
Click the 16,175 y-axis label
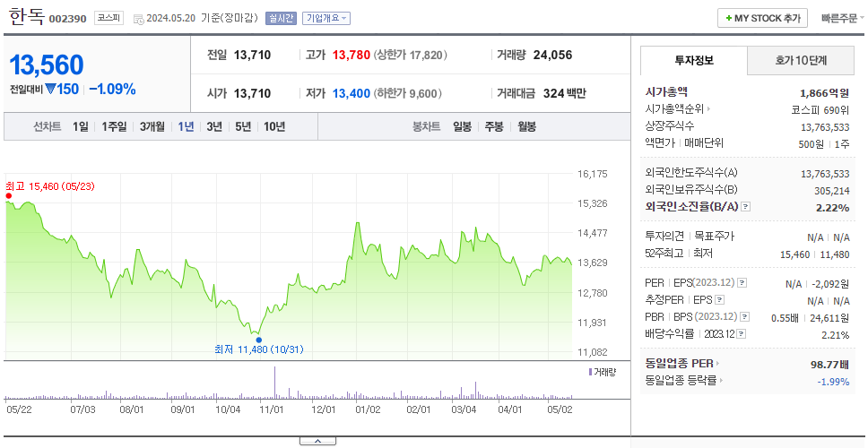[593, 174]
